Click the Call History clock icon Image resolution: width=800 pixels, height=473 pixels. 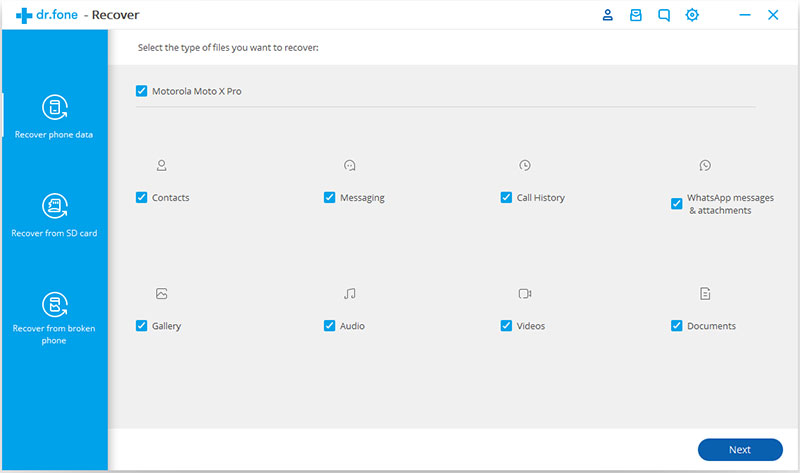pyautogui.click(x=525, y=165)
